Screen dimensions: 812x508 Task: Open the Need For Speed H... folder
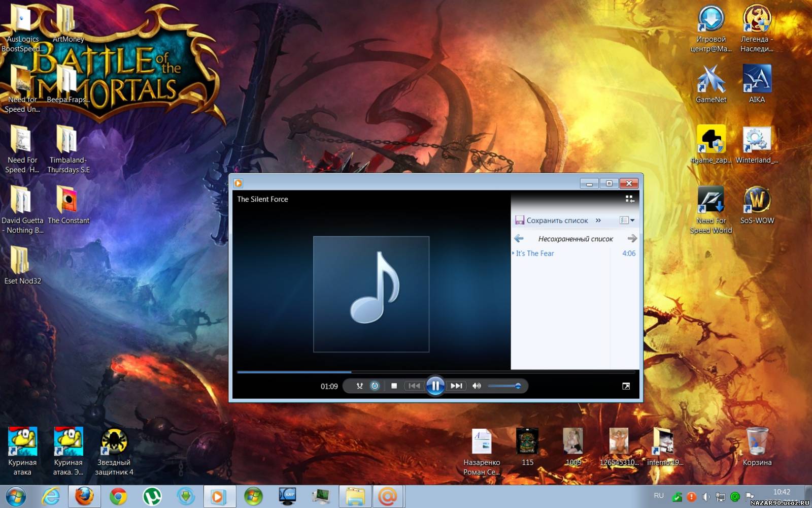(x=22, y=150)
